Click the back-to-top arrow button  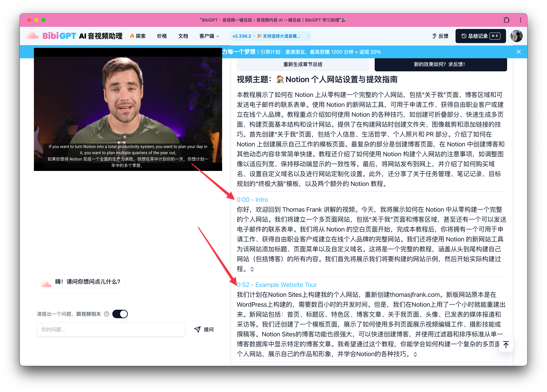(506, 345)
